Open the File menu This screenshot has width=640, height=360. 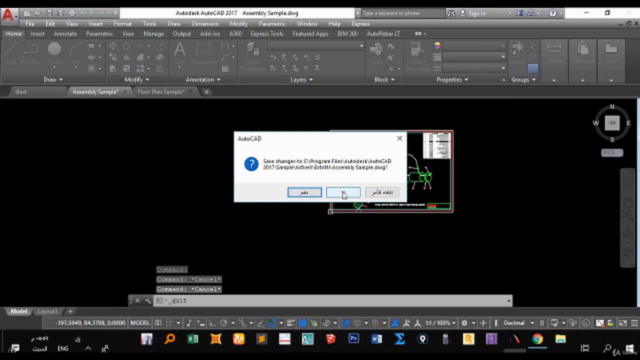30,24
